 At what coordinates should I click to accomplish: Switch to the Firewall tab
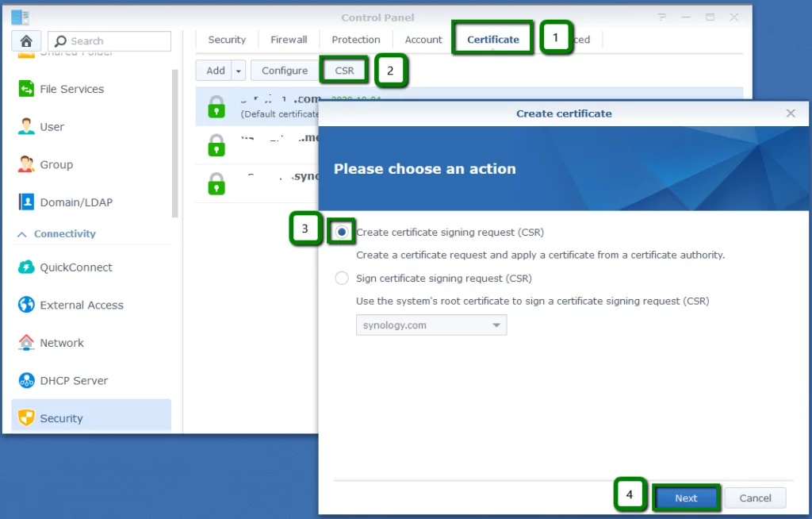pos(289,40)
